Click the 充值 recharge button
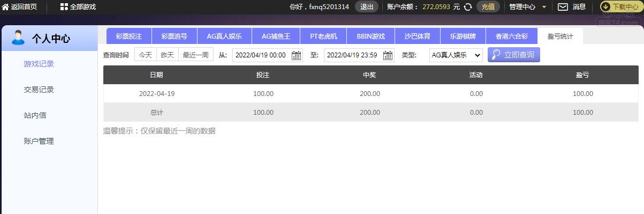This screenshot has height=214, width=644. point(488,7)
